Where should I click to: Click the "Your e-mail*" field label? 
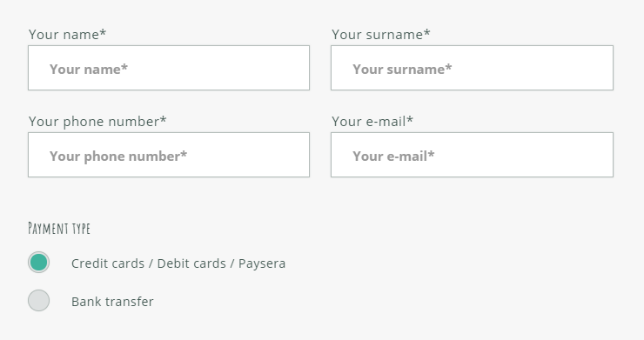coord(372,122)
